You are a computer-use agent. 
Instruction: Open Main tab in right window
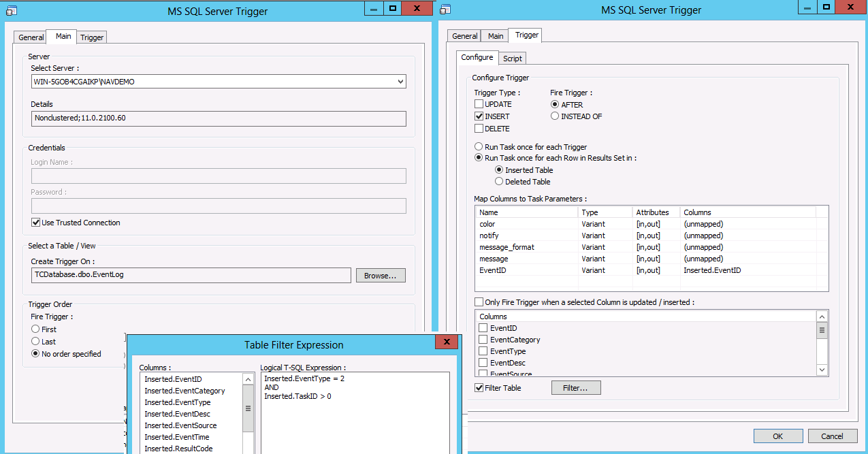(496, 36)
